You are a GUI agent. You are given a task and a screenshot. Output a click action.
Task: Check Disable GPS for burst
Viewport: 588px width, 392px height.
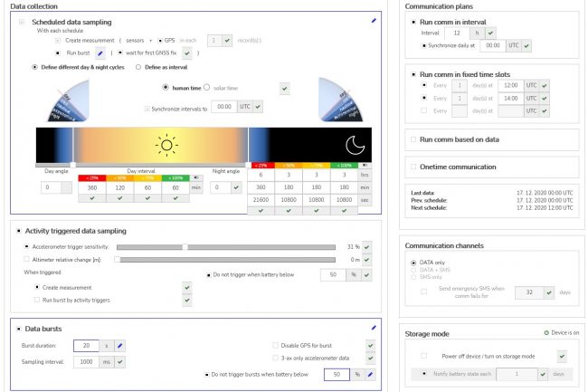point(273,345)
